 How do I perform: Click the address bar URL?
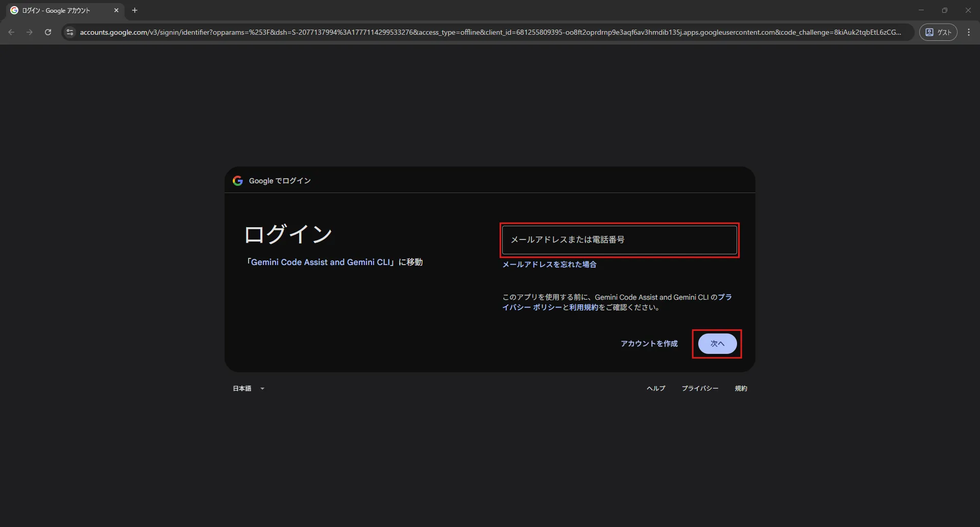pos(490,32)
